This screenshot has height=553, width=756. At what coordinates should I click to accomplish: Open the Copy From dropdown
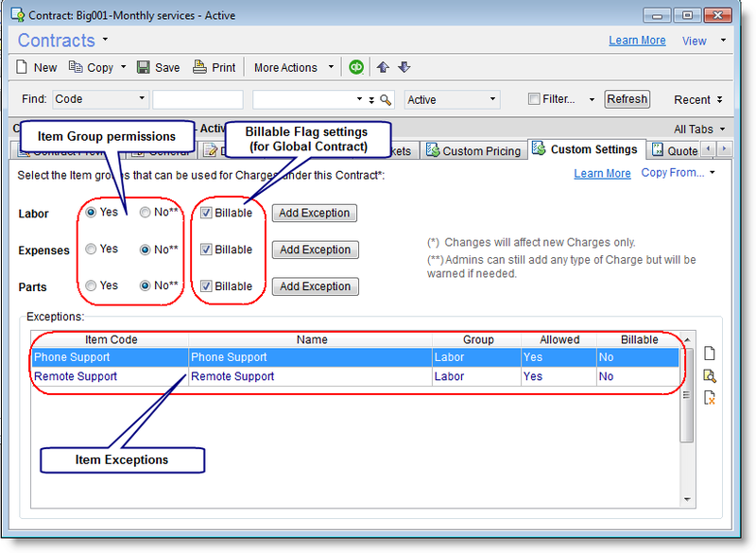pyautogui.click(x=674, y=173)
